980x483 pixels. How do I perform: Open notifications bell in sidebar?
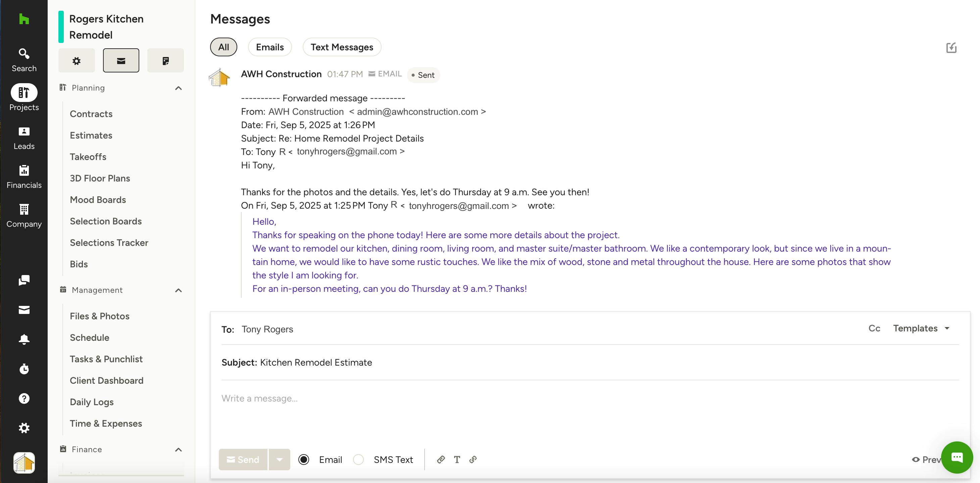coord(24,339)
